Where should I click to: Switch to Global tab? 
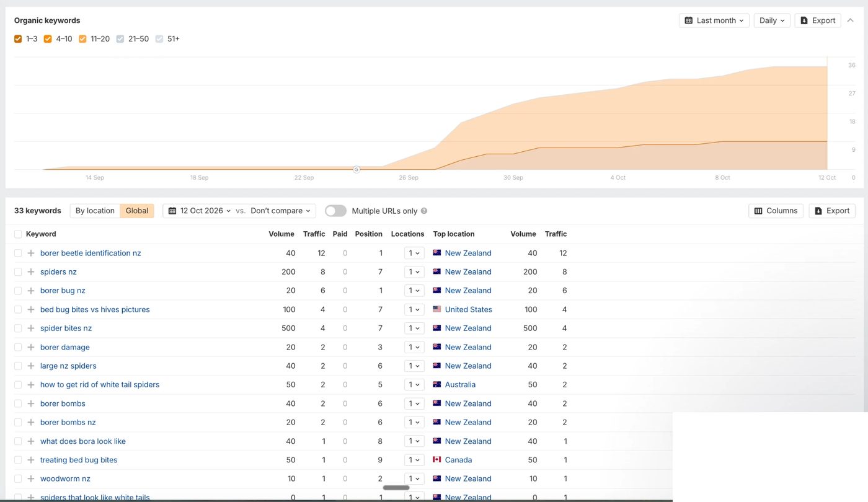tap(137, 211)
